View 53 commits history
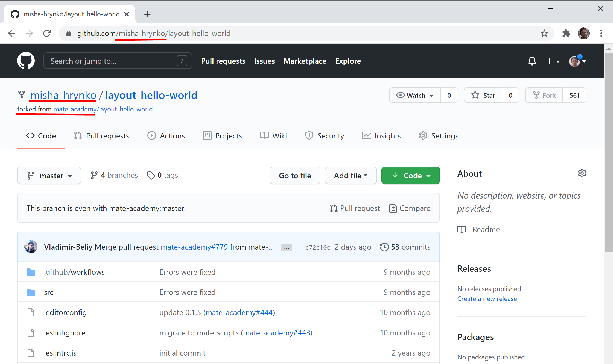This screenshot has height=364, width=613. click(x=405, y=247)
